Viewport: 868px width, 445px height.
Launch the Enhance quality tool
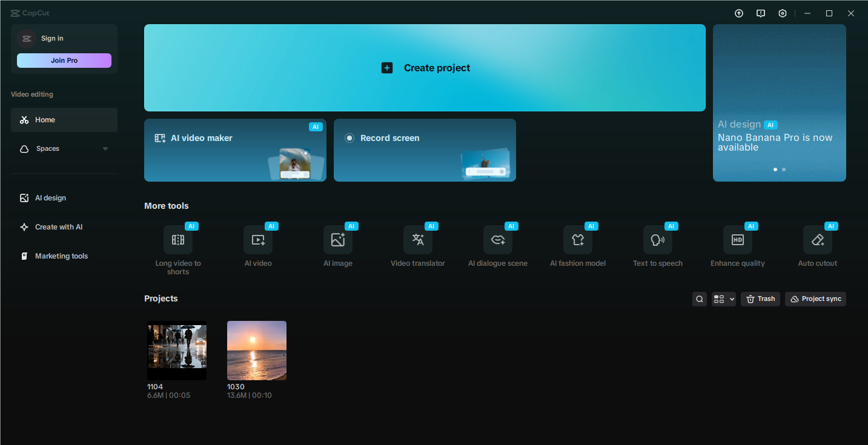tap(737, 243)
